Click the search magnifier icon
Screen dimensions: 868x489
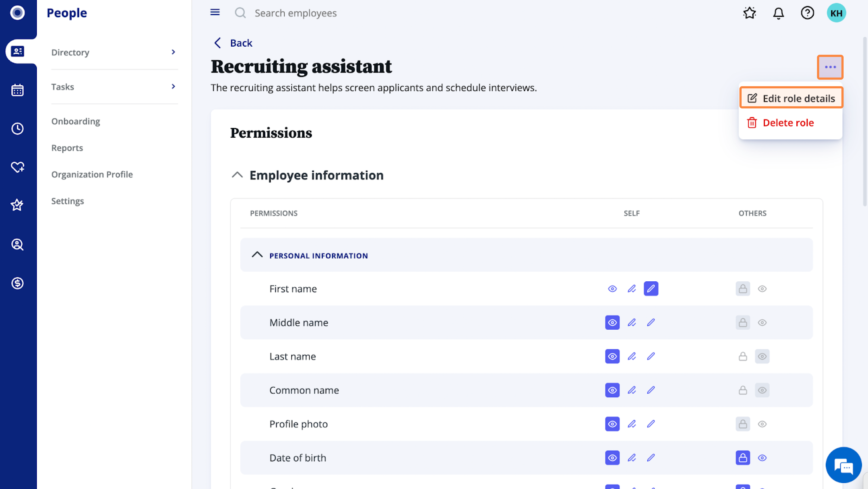click(x=240, y=13)
